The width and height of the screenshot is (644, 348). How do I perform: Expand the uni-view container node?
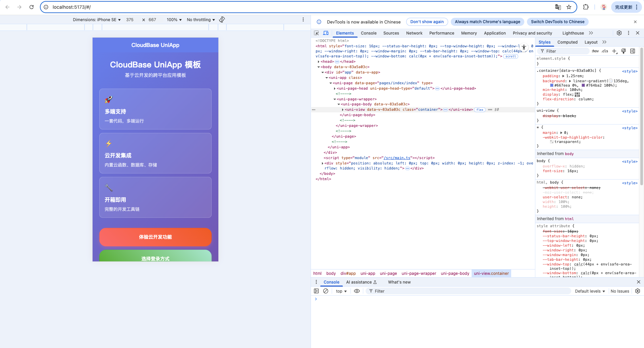342,110
